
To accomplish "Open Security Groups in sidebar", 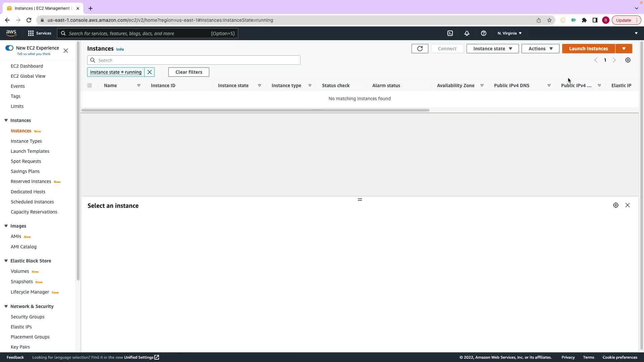I will point(28,317).
